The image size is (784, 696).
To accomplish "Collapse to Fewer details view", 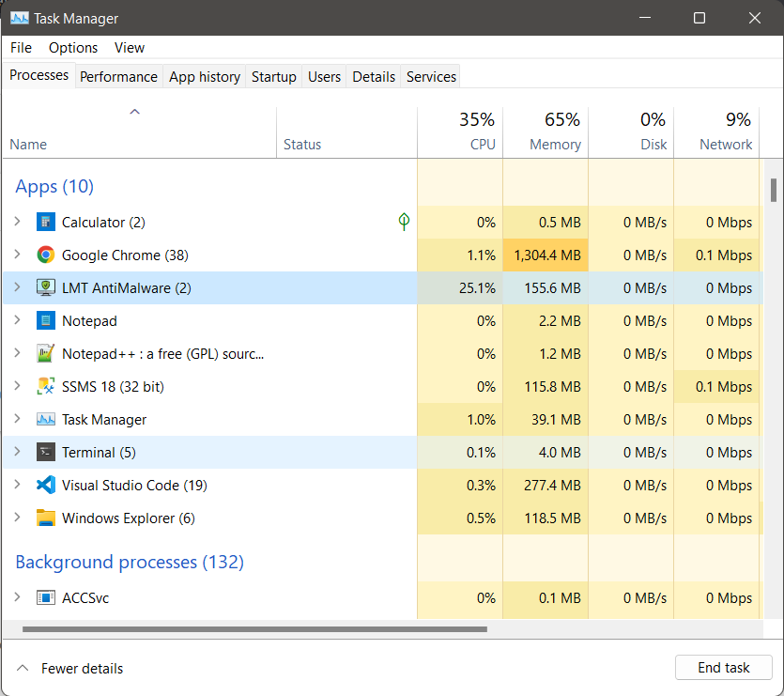I will pyautogui.click(x=69, y=669).
